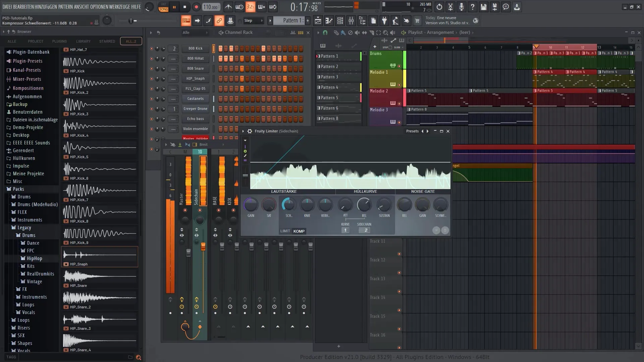Open the plugin picker plug icon
644x362 pixels.
pos(384,21)
